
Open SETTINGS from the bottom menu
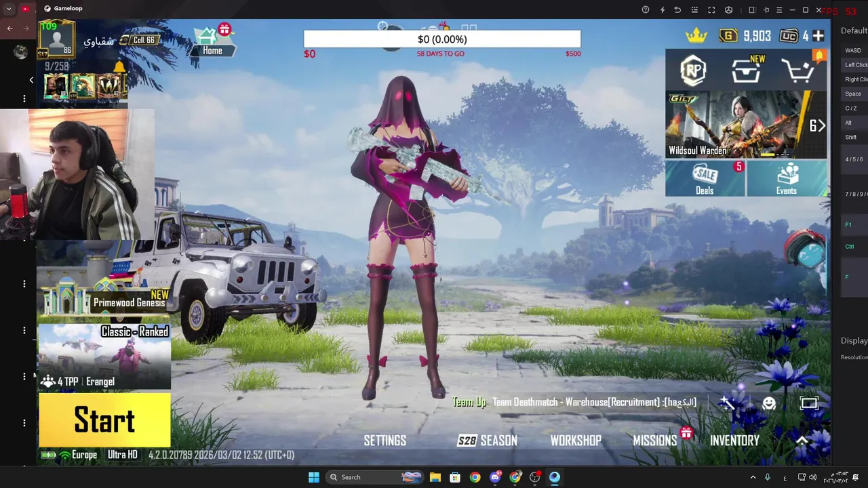385,441
